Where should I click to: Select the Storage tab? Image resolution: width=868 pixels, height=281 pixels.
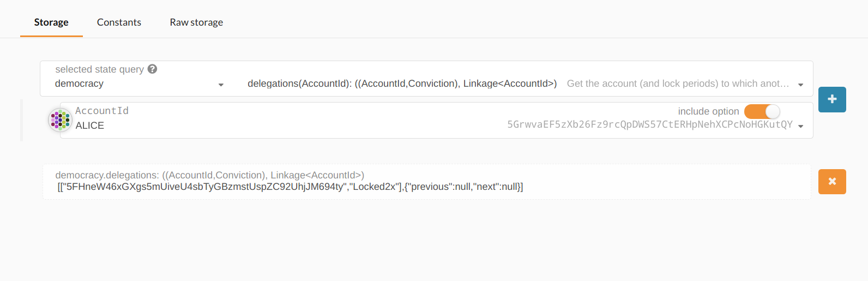click(x=51, y=22)
